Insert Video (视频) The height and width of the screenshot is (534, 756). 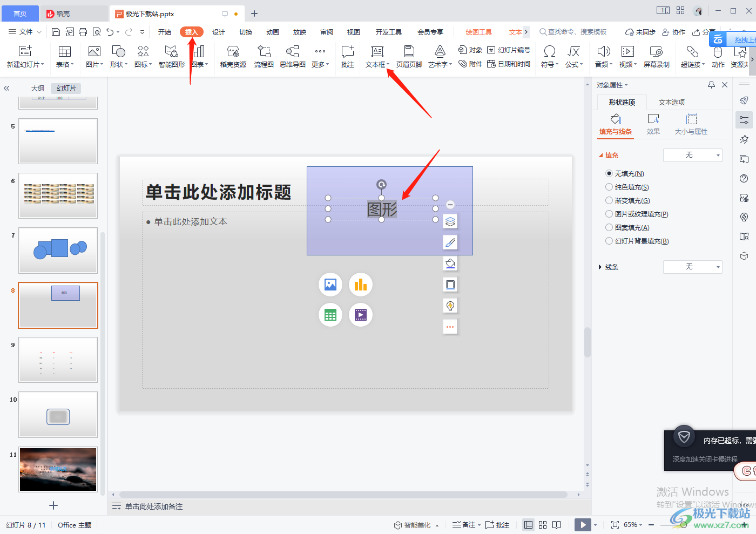click(x=628, y=57)
